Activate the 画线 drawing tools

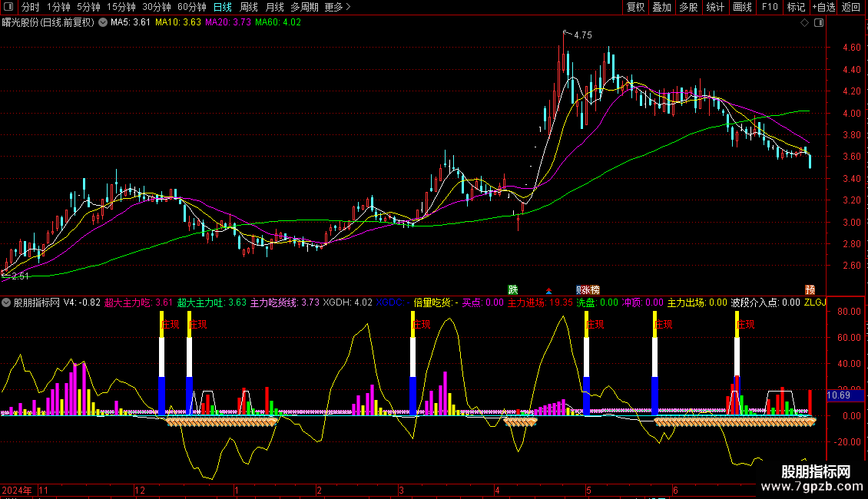[x=742, y=7]
